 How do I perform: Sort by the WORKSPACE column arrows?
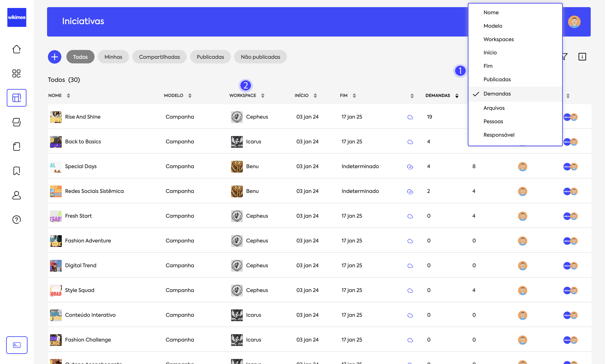(263, 96)
